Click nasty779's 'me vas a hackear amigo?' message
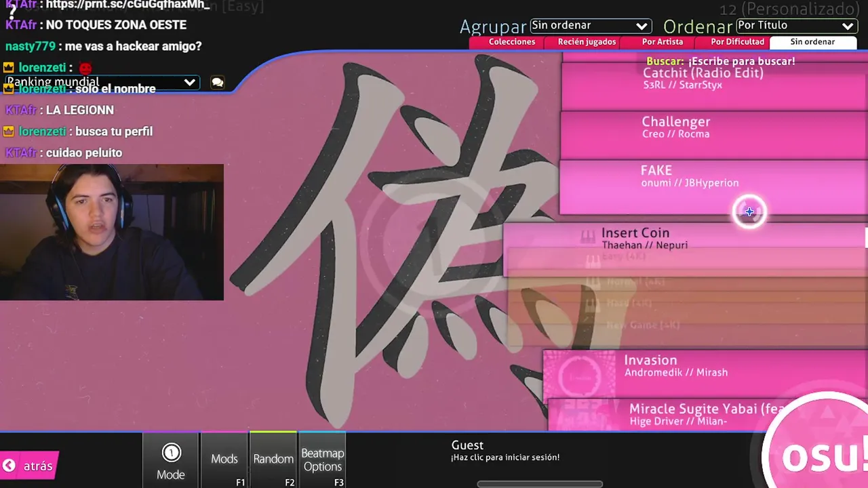The image size is (868, 488). [134, 47]
